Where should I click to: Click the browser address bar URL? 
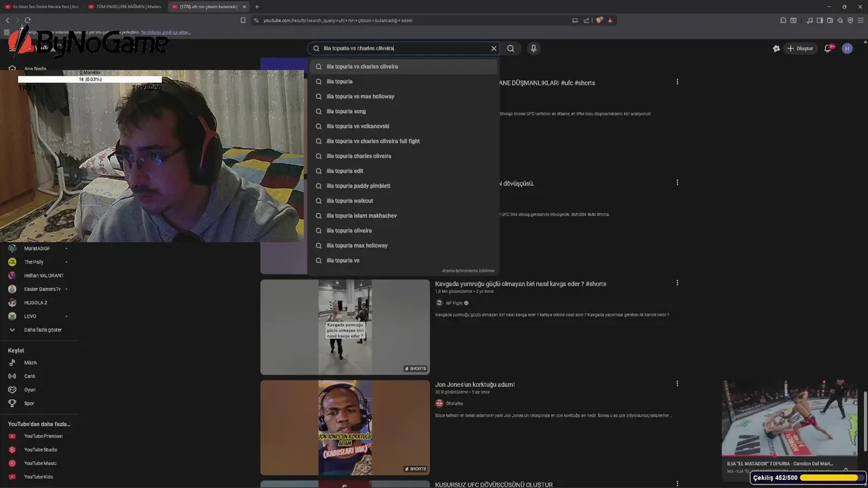(x=338, y=20)
